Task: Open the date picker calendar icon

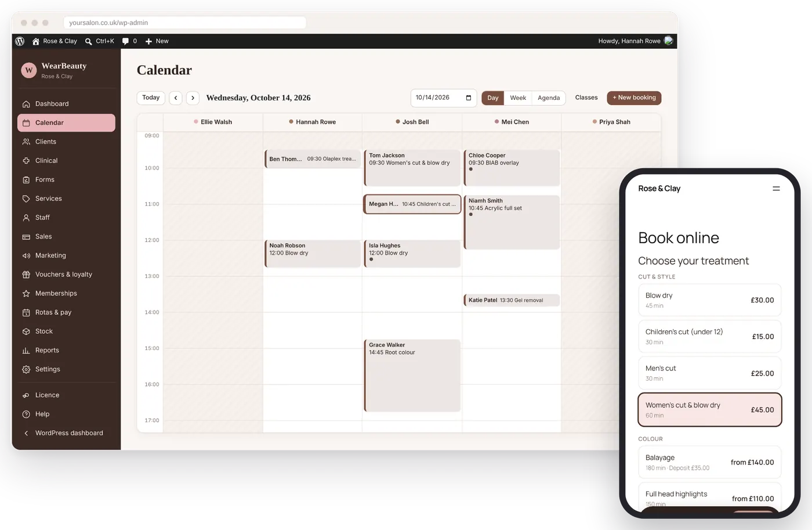Action: [469, 98]
